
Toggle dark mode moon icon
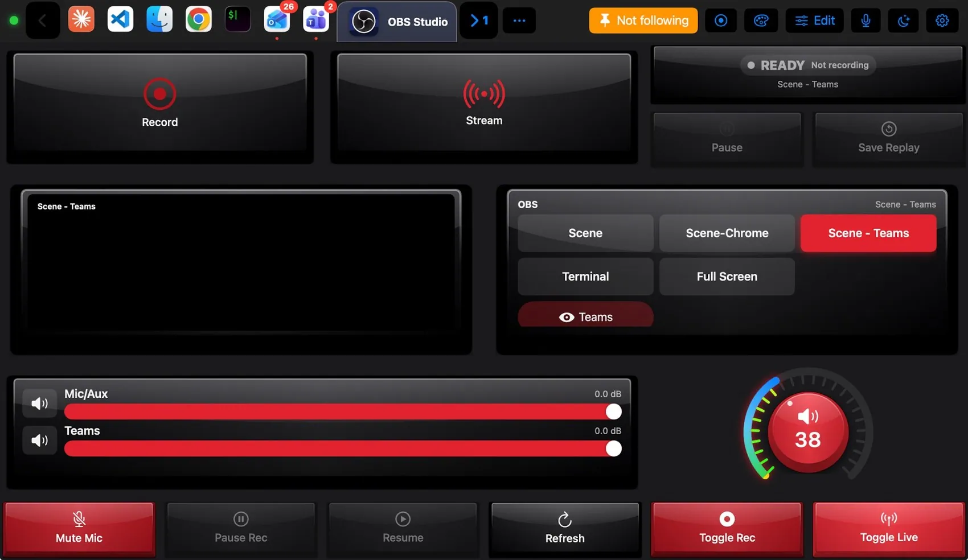[x=904, y=20]
